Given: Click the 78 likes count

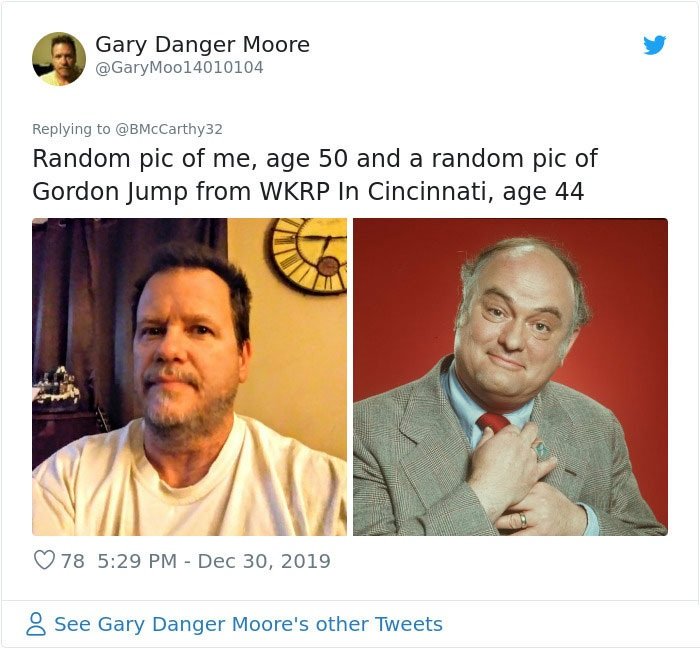Looking at the screenshot, I should click(x=72, y=561).
